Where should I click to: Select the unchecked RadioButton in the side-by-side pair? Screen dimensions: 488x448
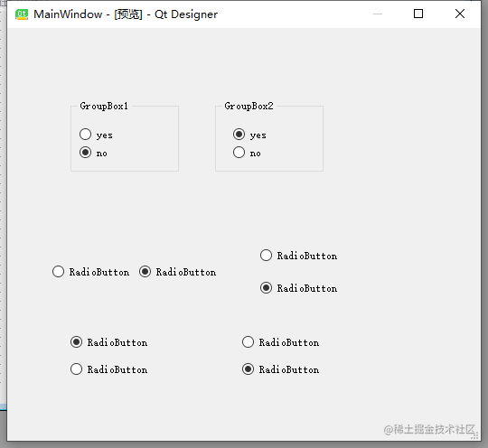coord(90,272)
